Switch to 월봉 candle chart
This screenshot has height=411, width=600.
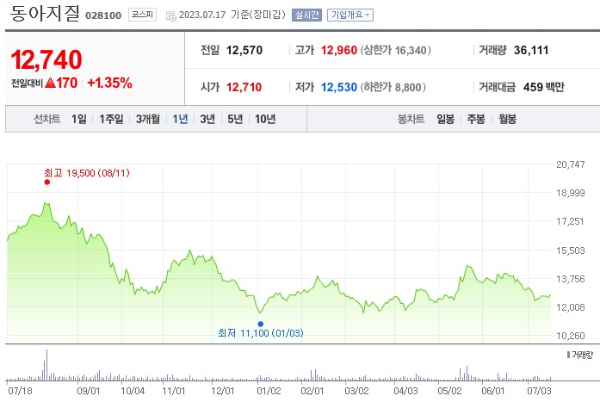(507, 119)
